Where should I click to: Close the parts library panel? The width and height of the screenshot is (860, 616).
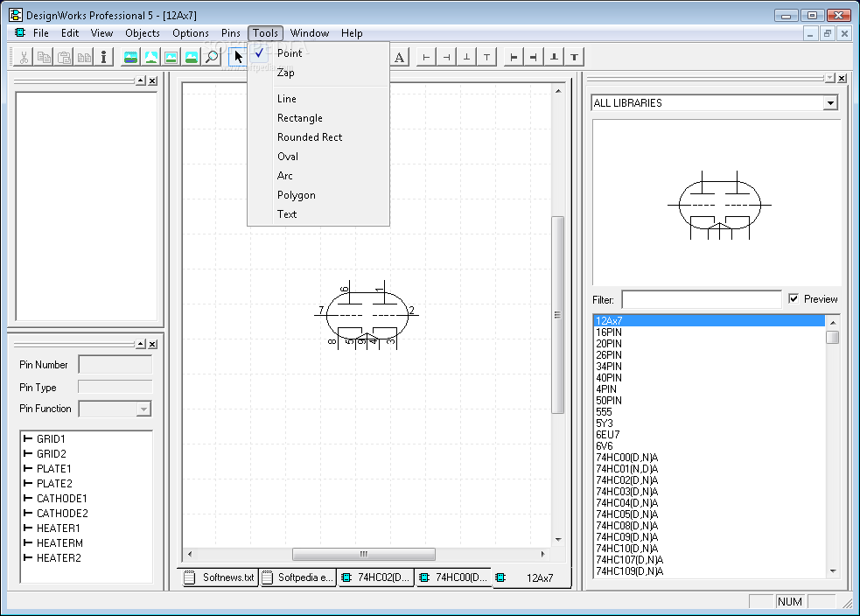point(842,79)
